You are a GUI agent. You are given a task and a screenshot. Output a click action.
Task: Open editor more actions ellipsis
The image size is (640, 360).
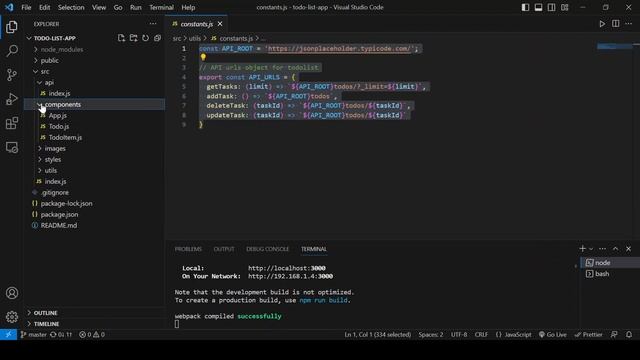[629, 24]
